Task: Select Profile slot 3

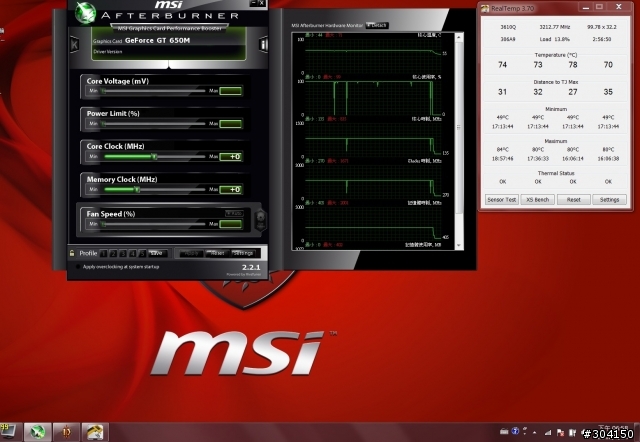Action: point(123,253)
